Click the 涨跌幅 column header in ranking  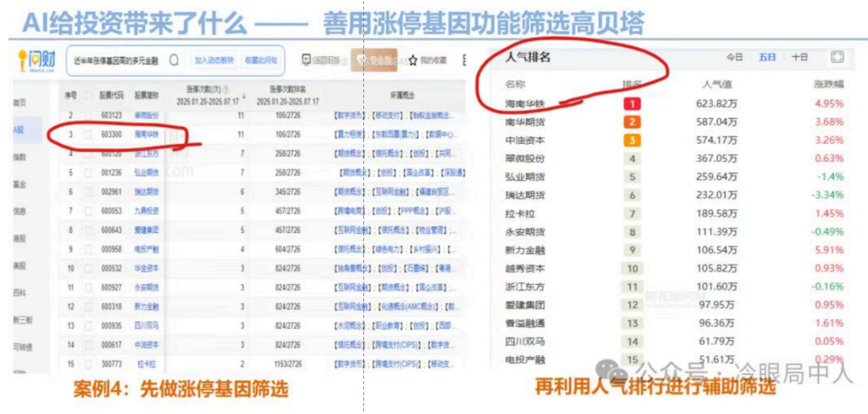pyautogui.click(x=829, y=84)
